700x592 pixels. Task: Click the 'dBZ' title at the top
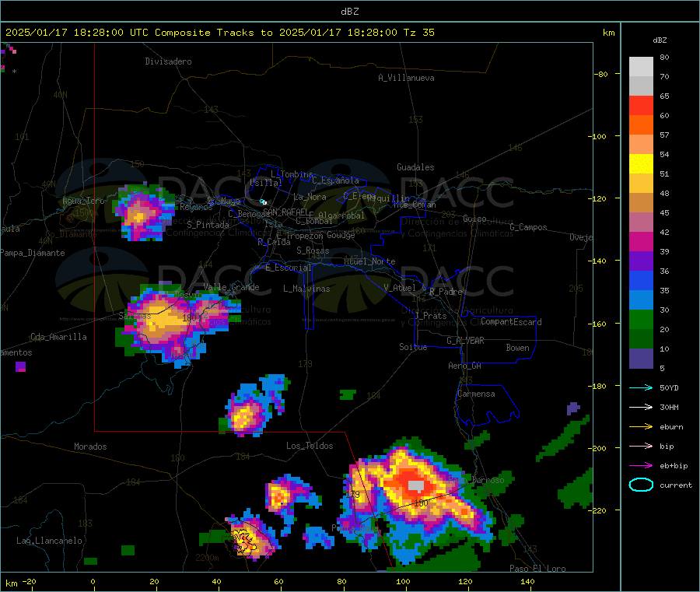click(x=349, y=12)
